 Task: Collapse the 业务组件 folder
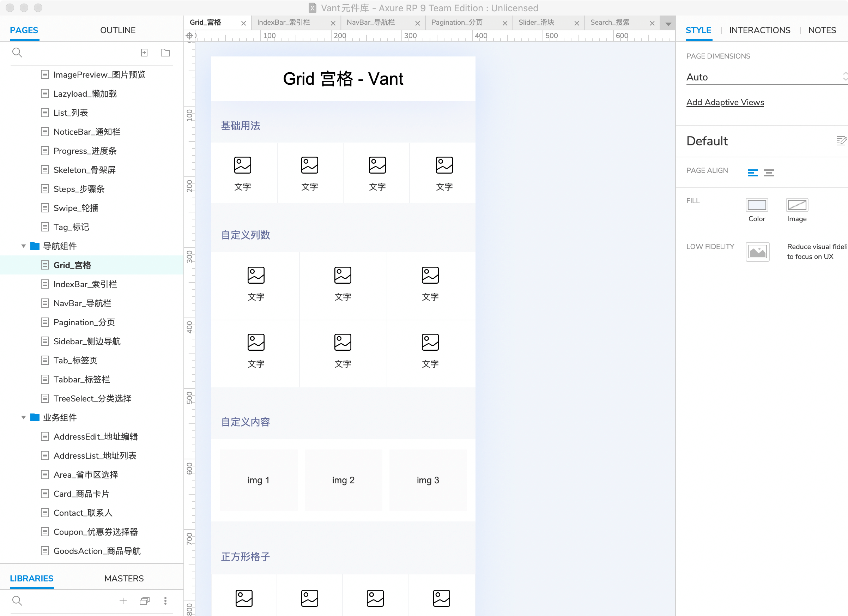(x=24, y=417)
